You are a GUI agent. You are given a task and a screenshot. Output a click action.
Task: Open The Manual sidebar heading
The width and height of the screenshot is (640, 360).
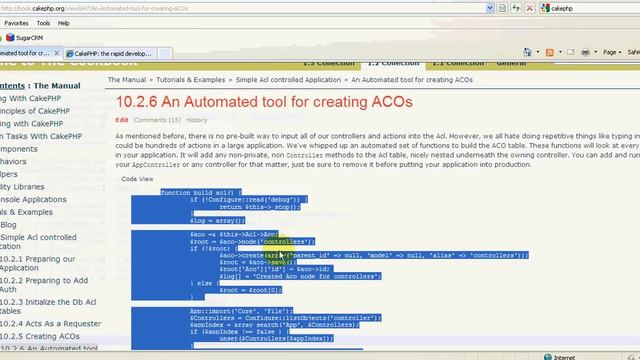[x=57, y=86]
